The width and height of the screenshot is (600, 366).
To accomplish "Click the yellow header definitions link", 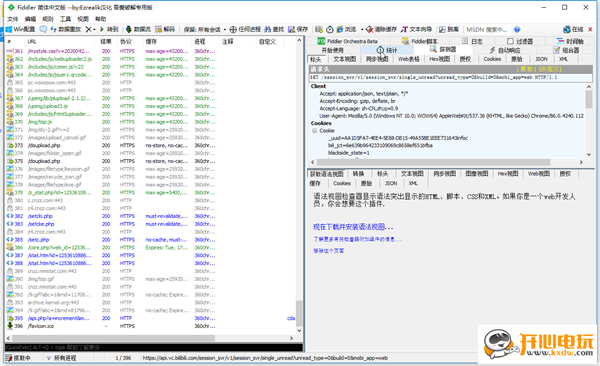I will click(550, 69).
